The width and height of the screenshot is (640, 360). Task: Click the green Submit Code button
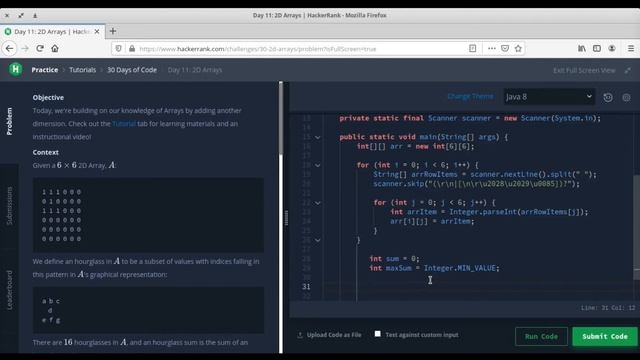[605, 336]
